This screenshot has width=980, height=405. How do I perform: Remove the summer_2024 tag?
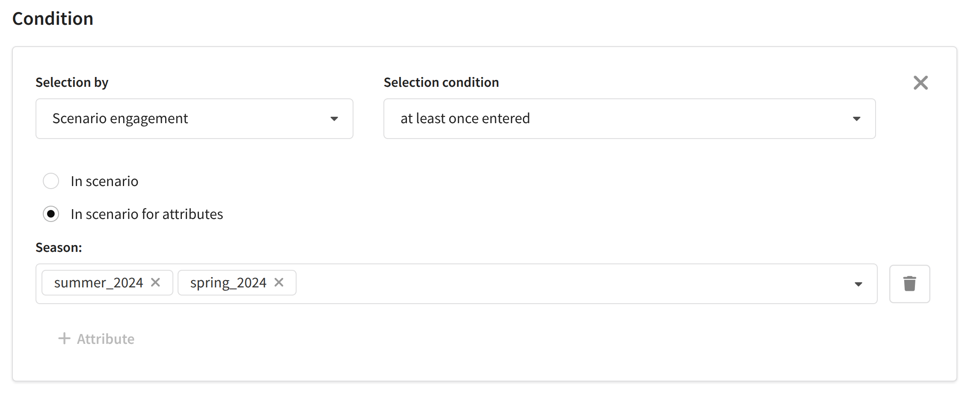[x=156, y=282]
